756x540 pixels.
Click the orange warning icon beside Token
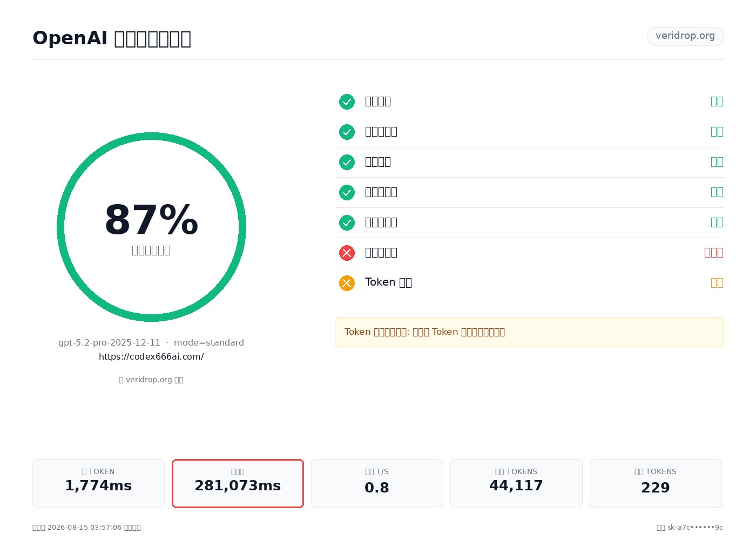click(x=347, y=283)
